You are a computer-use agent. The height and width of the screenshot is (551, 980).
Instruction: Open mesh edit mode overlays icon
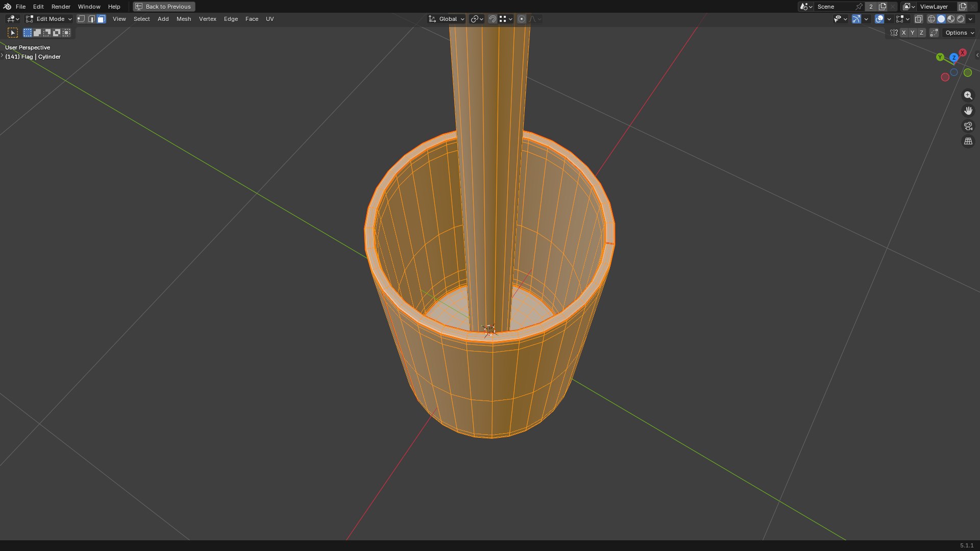click(x=902, y=19)
